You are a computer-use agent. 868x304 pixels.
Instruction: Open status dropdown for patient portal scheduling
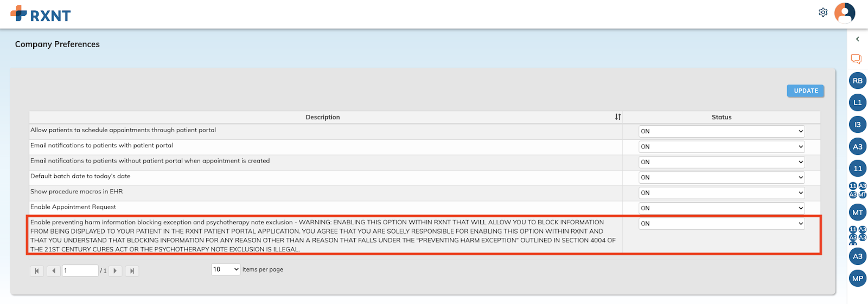click(722, 131)
